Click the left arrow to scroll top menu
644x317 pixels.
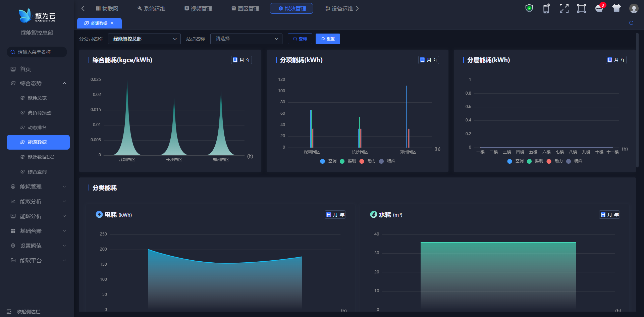click(83, 8)
